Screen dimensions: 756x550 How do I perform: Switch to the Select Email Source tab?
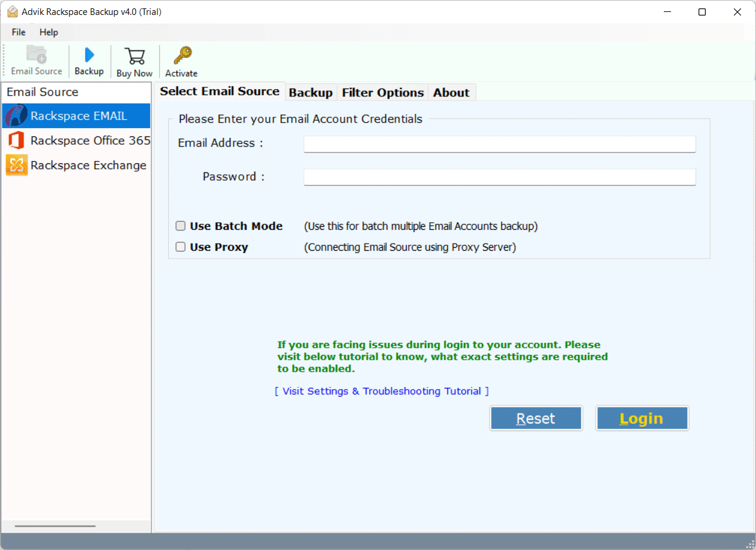(x=220, y=91)
